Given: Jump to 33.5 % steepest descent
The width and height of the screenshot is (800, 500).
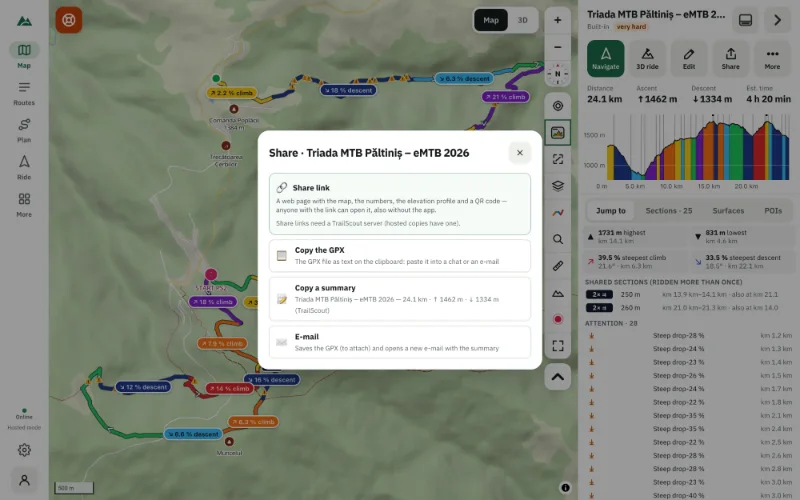Looking at the screenshot, I should tap(743, 261).
